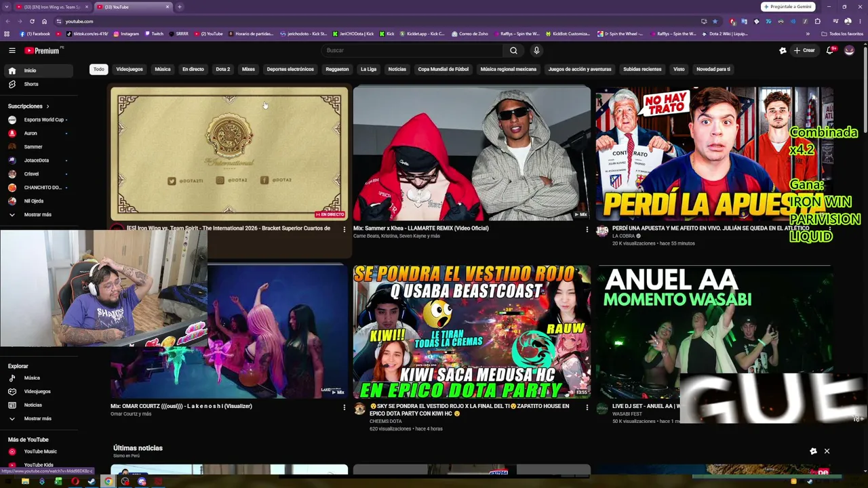
Task: Bookmark this page with the star
Action: [x=715, y=22]
